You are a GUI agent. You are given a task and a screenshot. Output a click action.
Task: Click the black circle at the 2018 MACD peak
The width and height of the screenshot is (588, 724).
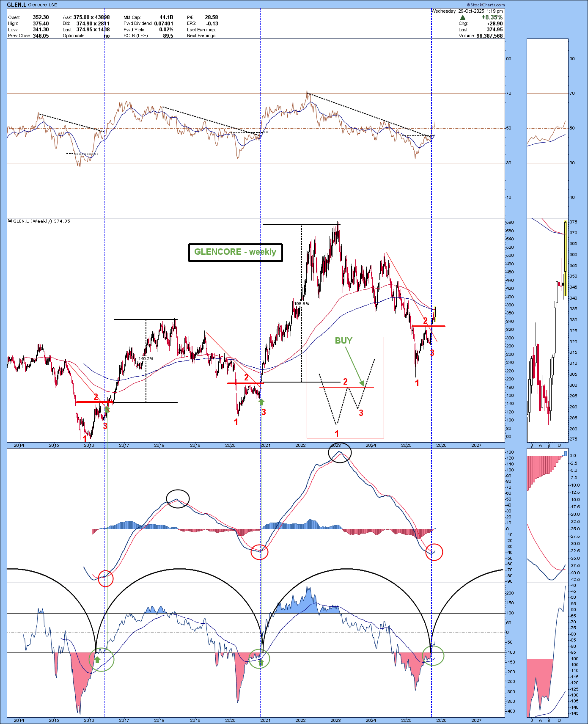pos(178,498)
